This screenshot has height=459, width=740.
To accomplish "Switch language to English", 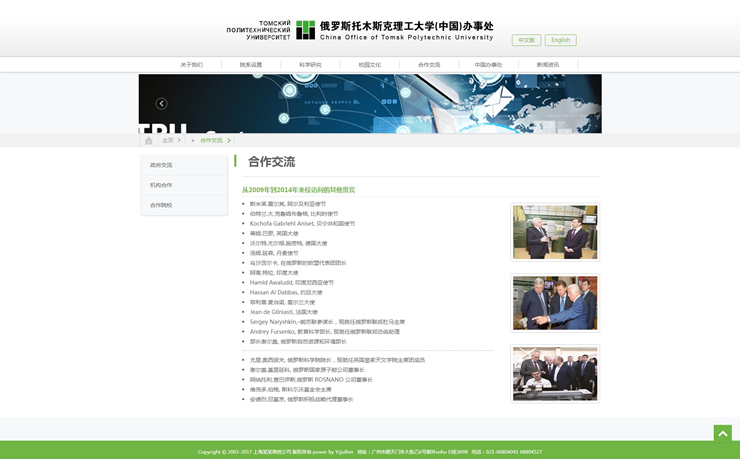I will click(x=560, y=40).
